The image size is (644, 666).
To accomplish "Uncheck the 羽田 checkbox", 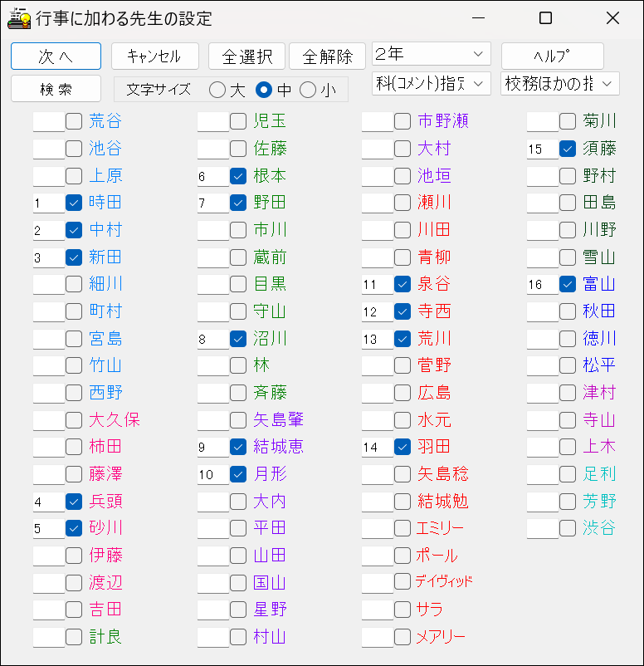I will point(402,447).
